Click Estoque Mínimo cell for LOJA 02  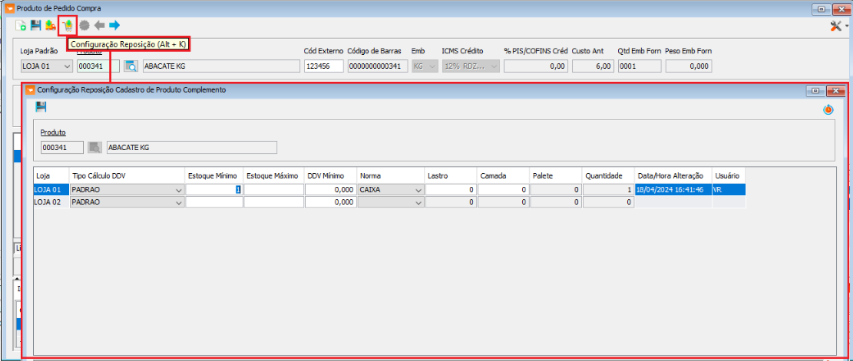click(214, 202)
